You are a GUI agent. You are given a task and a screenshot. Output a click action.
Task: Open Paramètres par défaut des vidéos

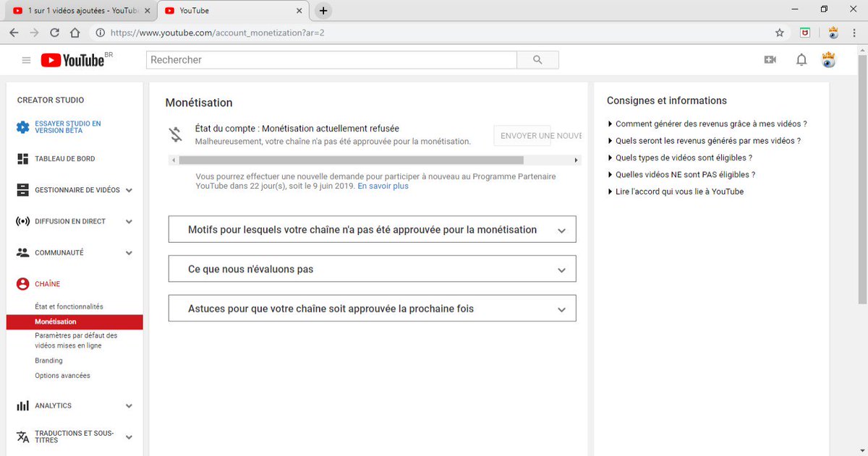[x=76, y=340]
